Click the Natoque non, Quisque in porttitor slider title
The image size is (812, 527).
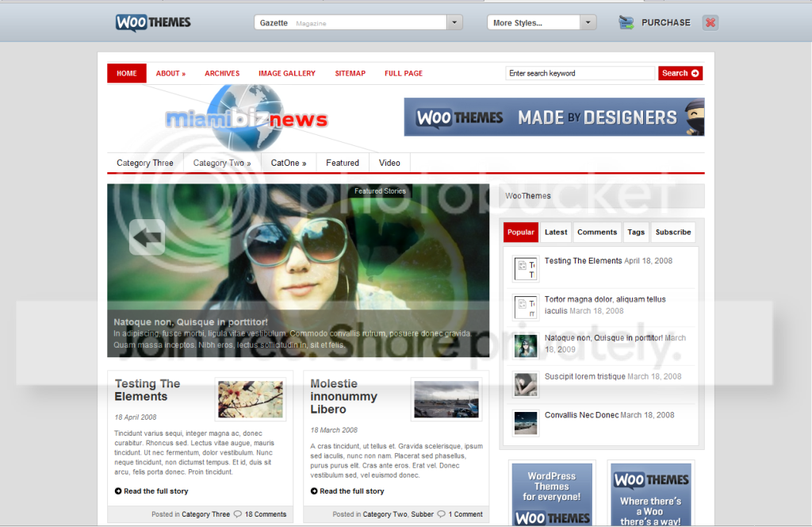click(x=190, y=321)
